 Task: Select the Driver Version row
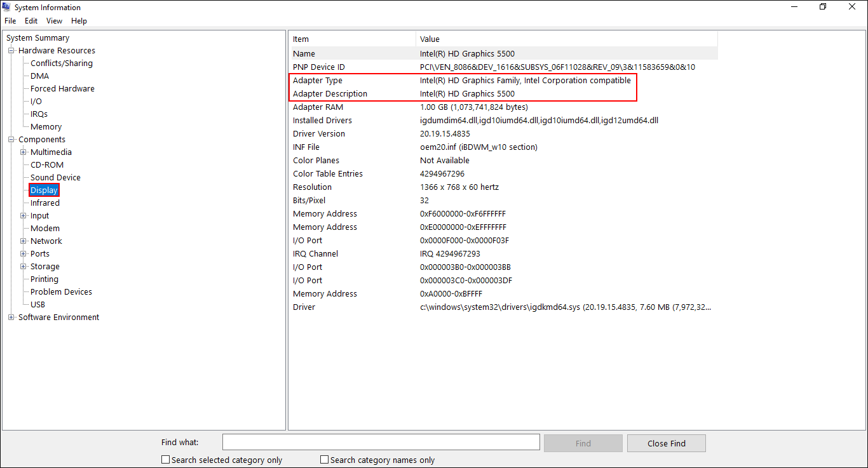(504, 134)
